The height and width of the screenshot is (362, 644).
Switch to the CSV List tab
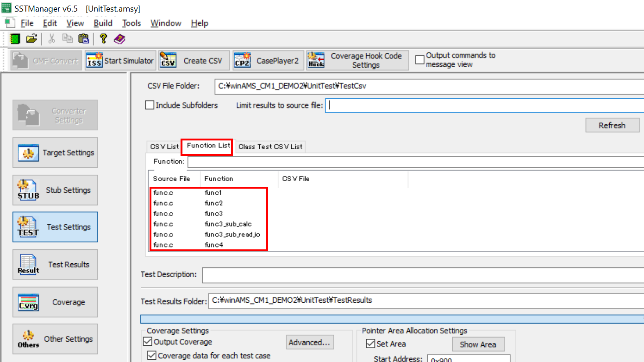pos(164,146)
